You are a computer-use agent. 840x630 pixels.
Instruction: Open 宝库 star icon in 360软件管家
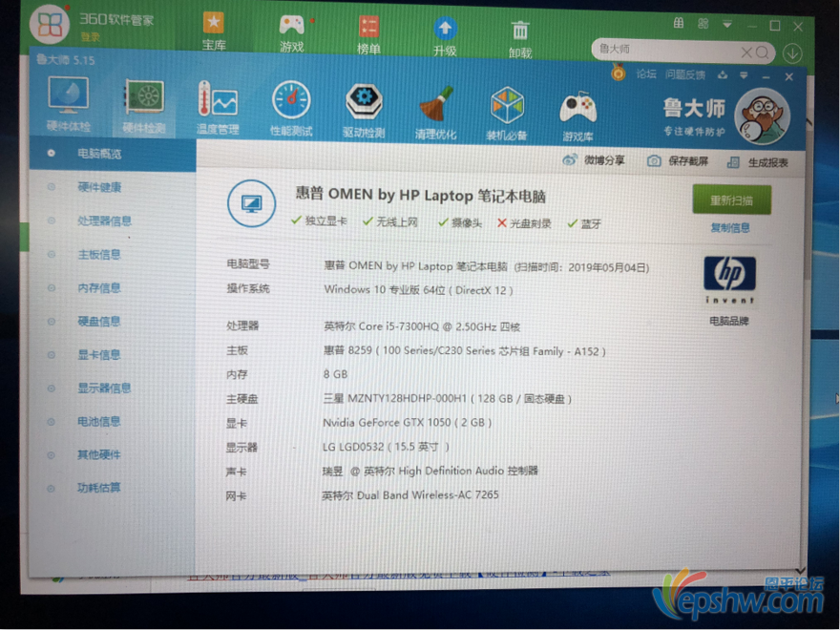(214, 31)
